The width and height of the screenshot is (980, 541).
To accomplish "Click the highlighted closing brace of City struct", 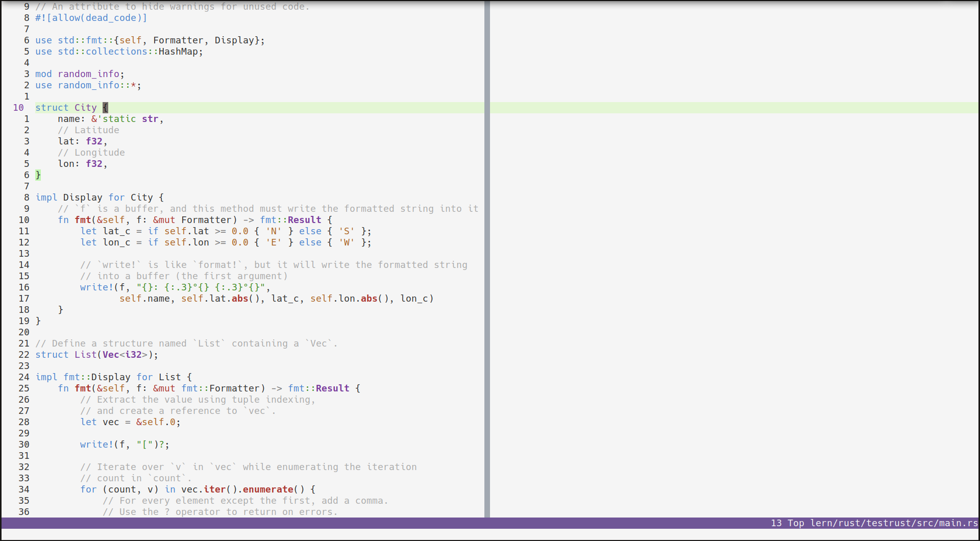I will (38, 175).
